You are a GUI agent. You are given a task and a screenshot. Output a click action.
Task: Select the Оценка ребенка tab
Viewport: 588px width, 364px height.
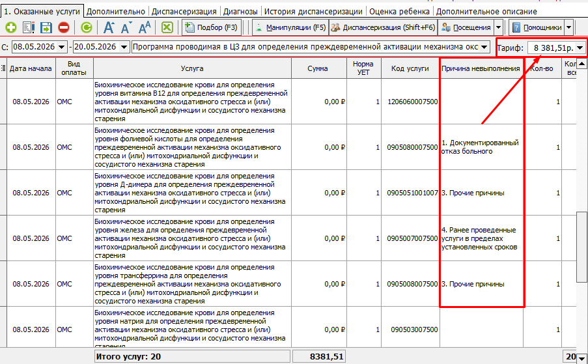[x=399, y=12]
